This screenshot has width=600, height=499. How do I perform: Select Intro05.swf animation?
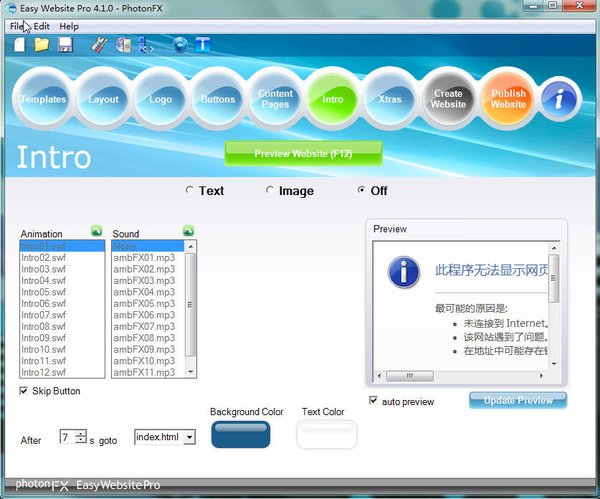[62, 292]
